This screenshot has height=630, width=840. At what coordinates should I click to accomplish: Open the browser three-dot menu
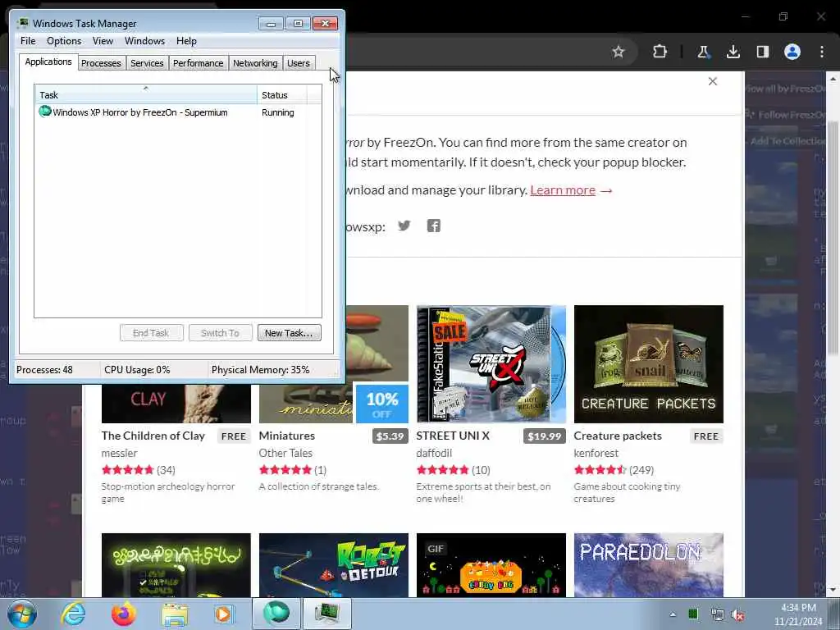coord(822,52)
